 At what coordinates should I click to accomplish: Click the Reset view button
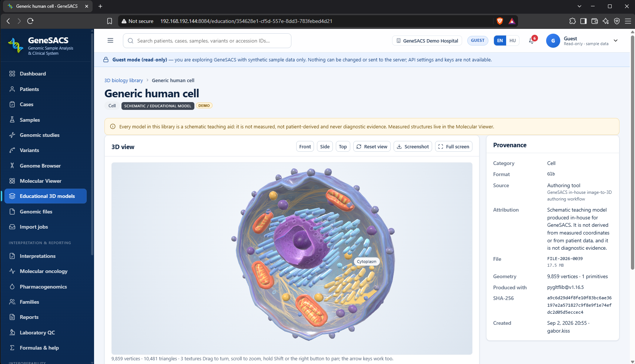tap(372, 146)
